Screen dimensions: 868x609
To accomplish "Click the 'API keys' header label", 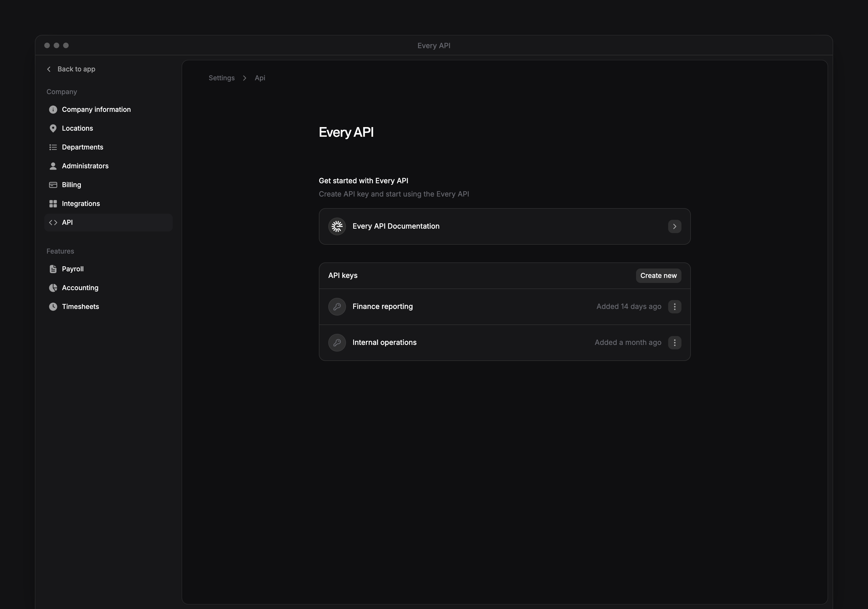I will 342,276.
